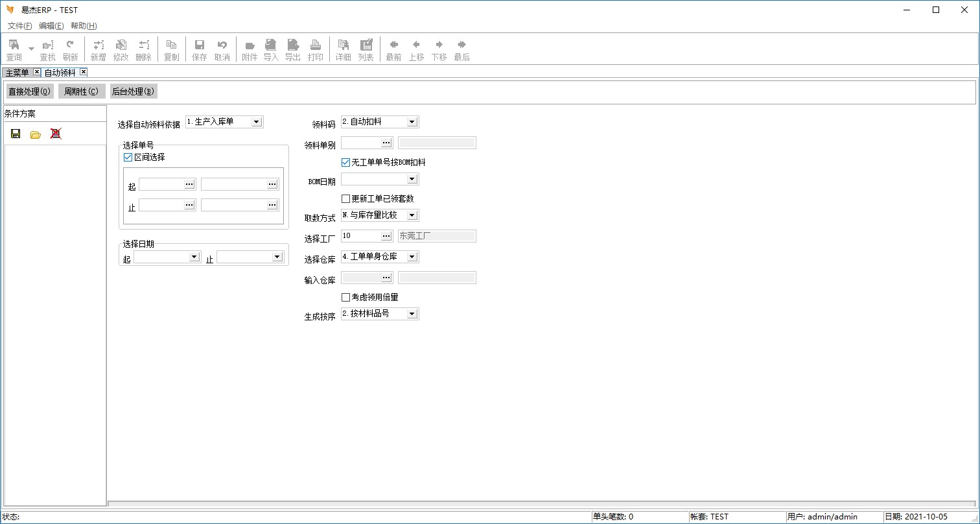980x524 pixels.
Task: Open the 选择仓库 dropdown list
Action: click(x=412, y=257)
